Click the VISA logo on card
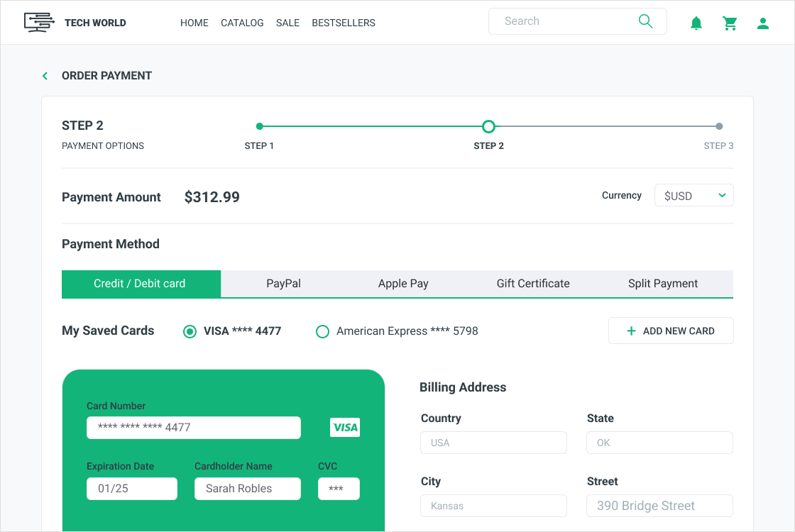The height and width of the screenshot is (532, 795). 345,427
